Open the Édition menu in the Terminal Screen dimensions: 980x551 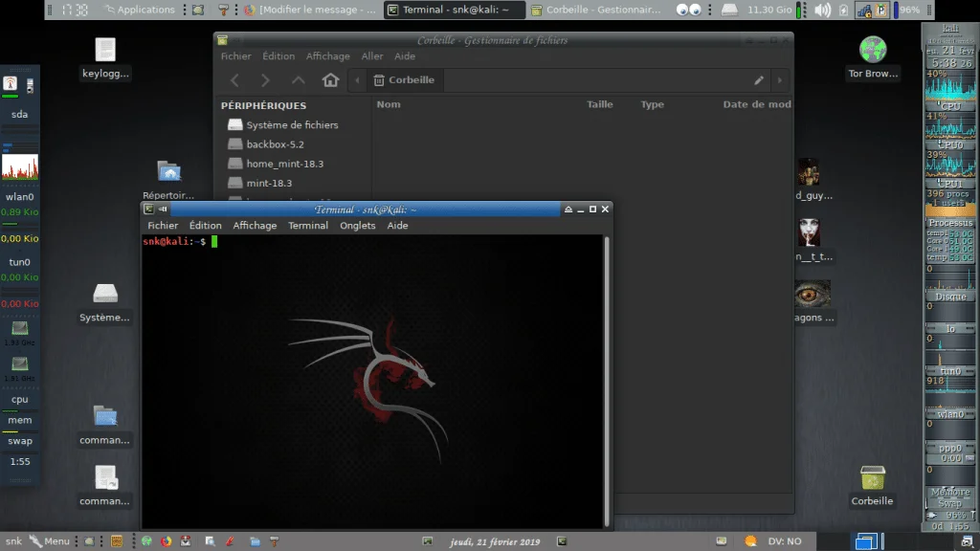205,226
